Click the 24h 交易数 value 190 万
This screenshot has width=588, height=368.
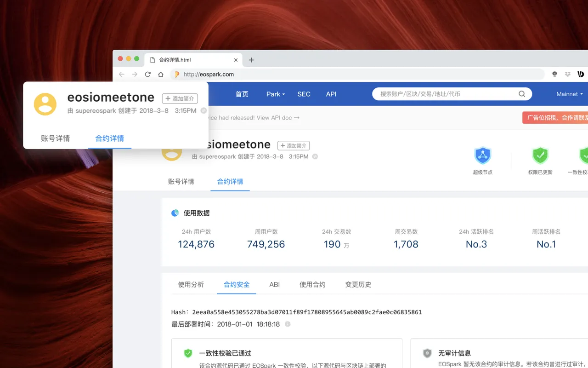point(336,245)
